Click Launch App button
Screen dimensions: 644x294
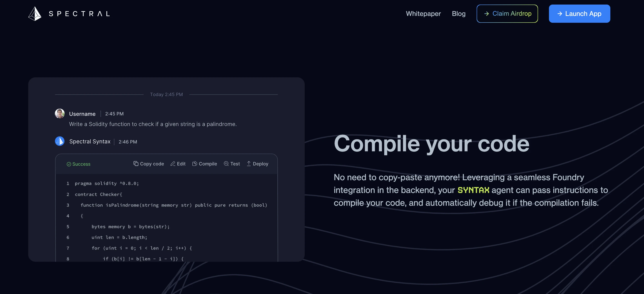(x=579, y=14)
